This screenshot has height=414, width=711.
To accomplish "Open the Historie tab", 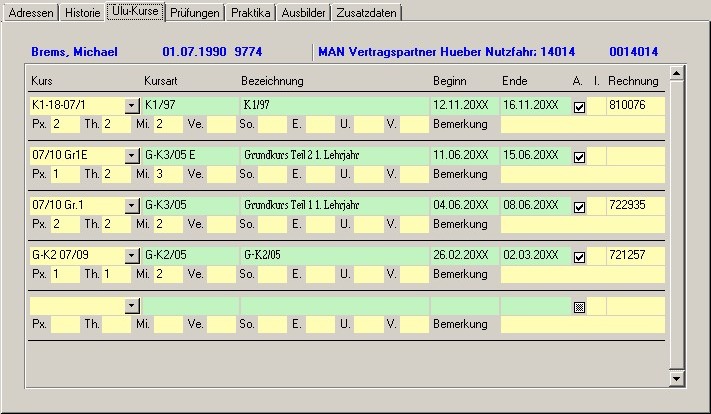I will click(x=83, y=13).
